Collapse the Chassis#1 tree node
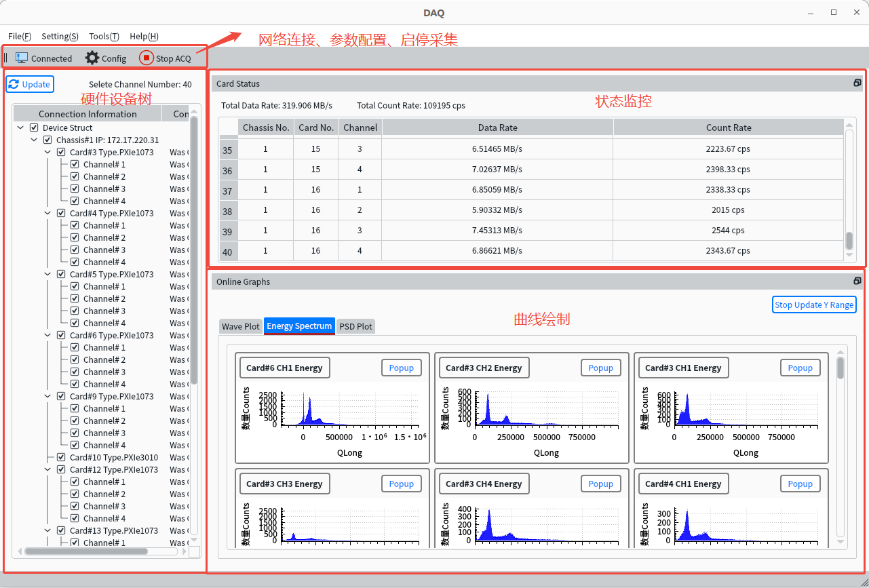 coord(34,140)
